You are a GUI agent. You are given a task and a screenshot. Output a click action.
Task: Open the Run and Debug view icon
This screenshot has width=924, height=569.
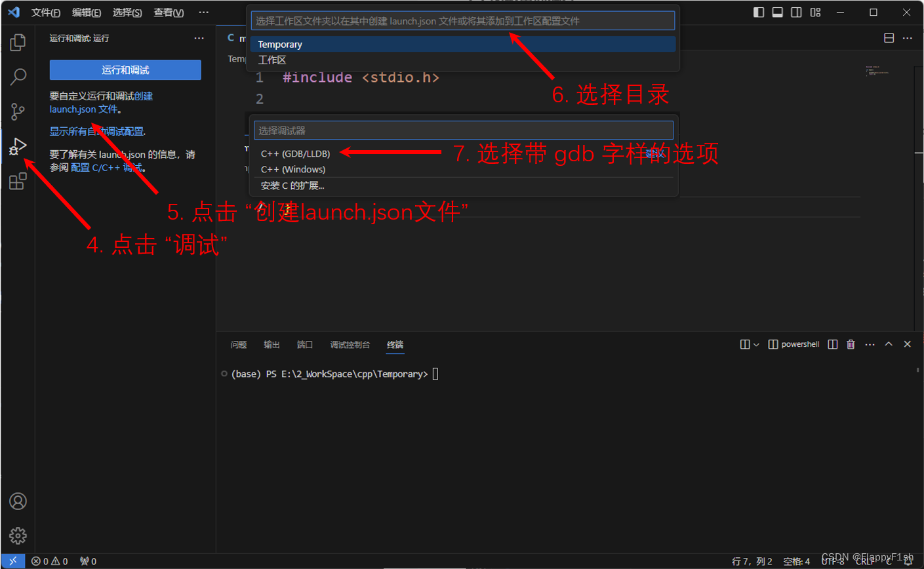pyautogui.click(x=18, y=146)
